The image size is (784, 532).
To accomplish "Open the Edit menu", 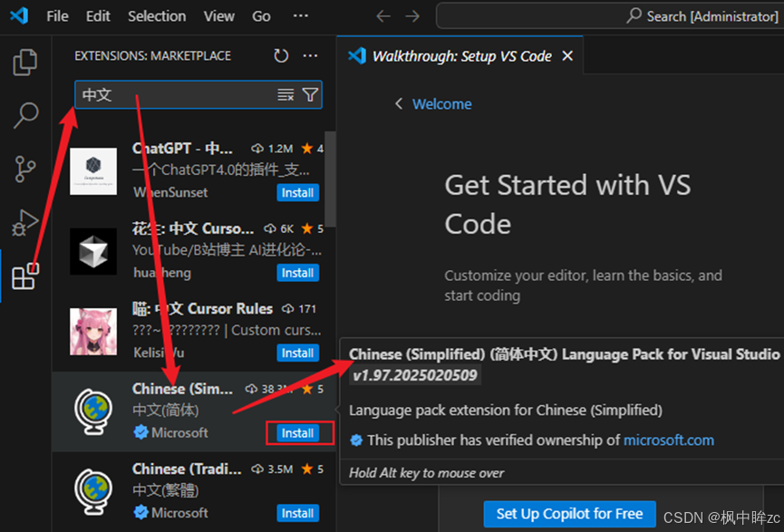I will (x=98, y=16).
